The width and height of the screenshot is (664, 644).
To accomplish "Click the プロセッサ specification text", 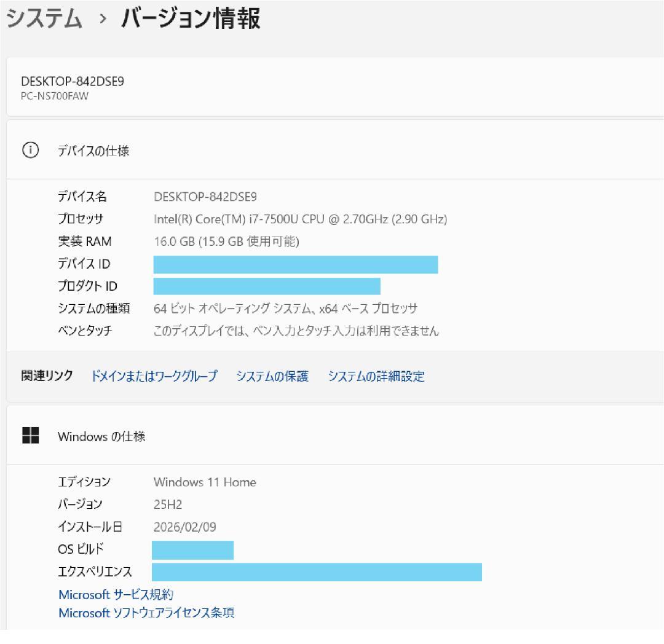I will coord(299,219).
